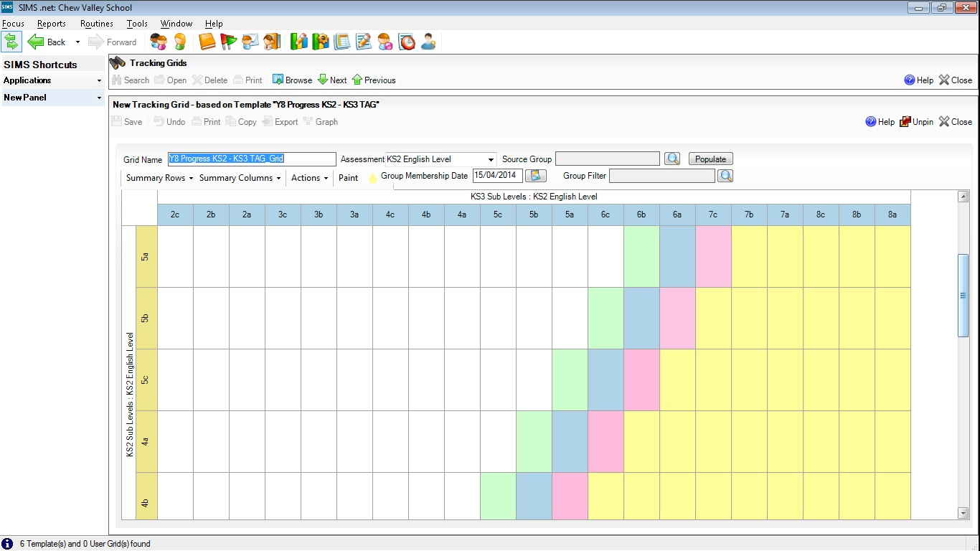Select the Paint droplet tool
980x551 pixels.
(372, 178)
